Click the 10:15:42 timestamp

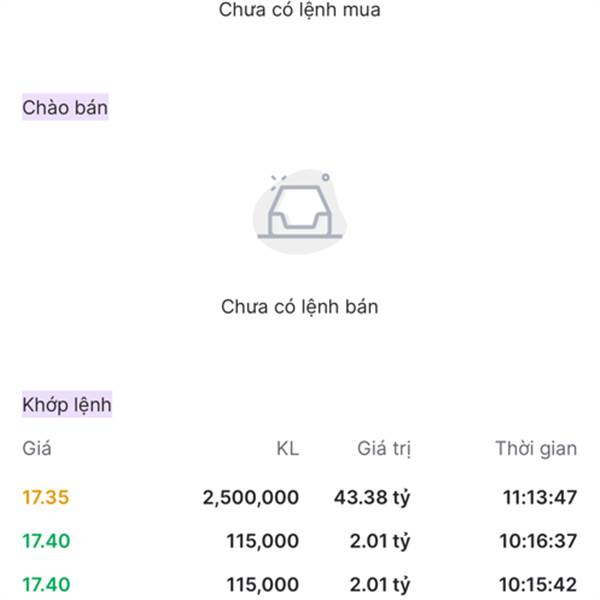[538, 584]
